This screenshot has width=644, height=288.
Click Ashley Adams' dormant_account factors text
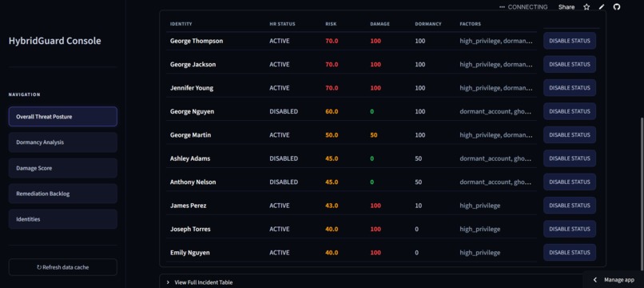point(496,158)
